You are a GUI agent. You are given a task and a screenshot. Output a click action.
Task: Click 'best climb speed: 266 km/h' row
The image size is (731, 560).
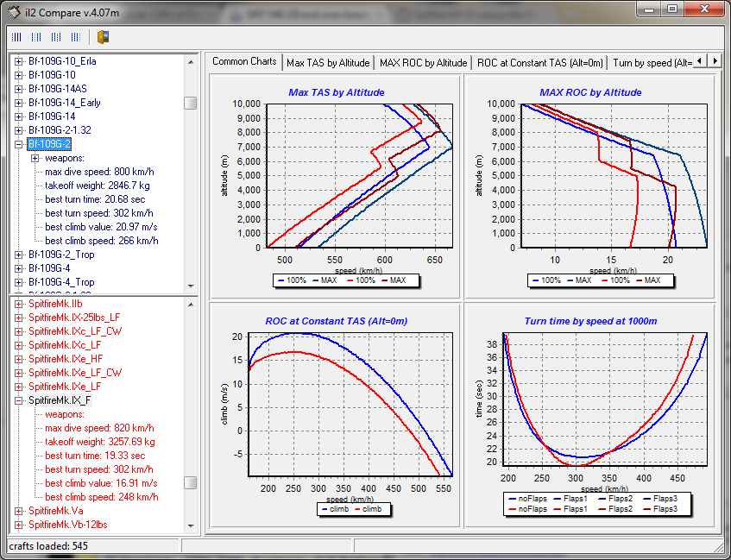[102, 241]
